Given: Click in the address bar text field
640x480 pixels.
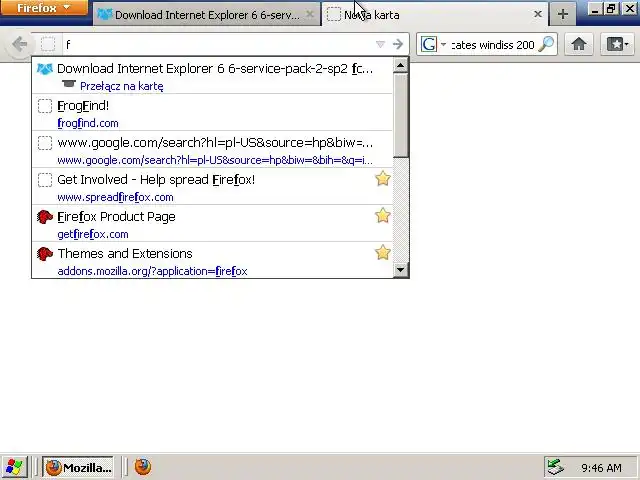Looking at the screenshot, I should coord(216,44).
